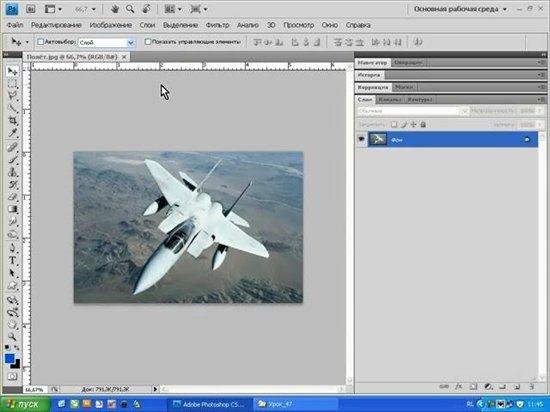
Task: Open the Layers panel options menu
Action: pos(541,100)
